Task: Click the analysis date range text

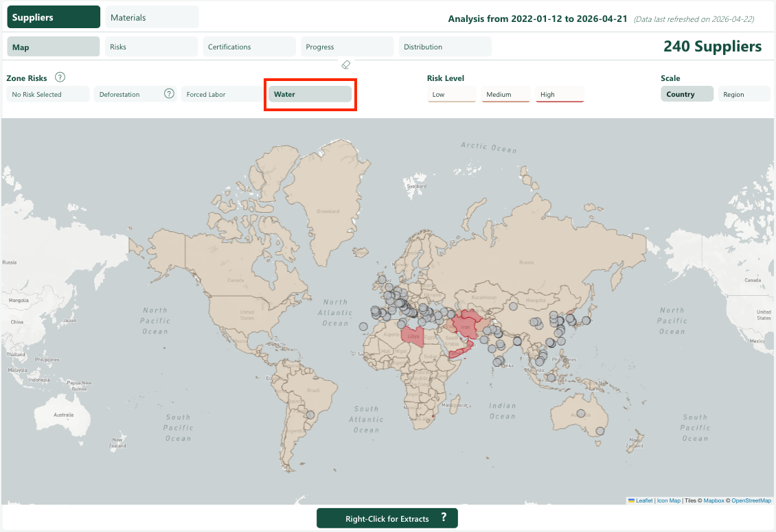Action: (x=538, y=19)
